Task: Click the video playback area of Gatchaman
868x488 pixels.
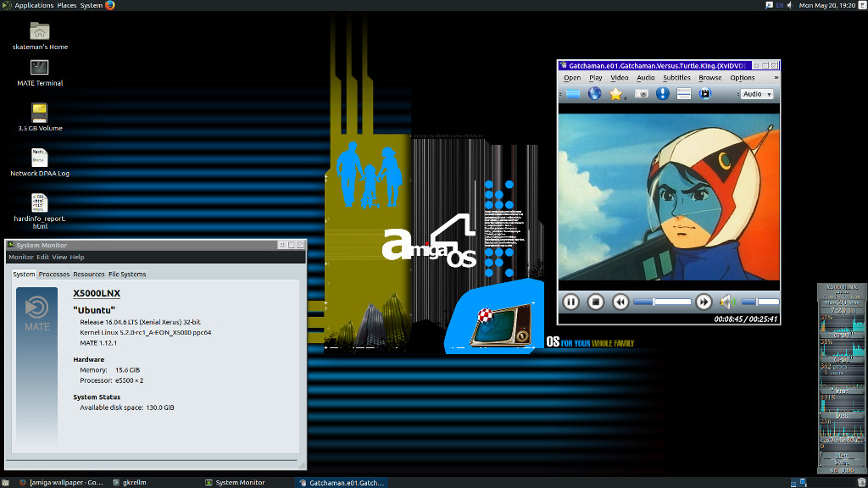Action: 669,197
